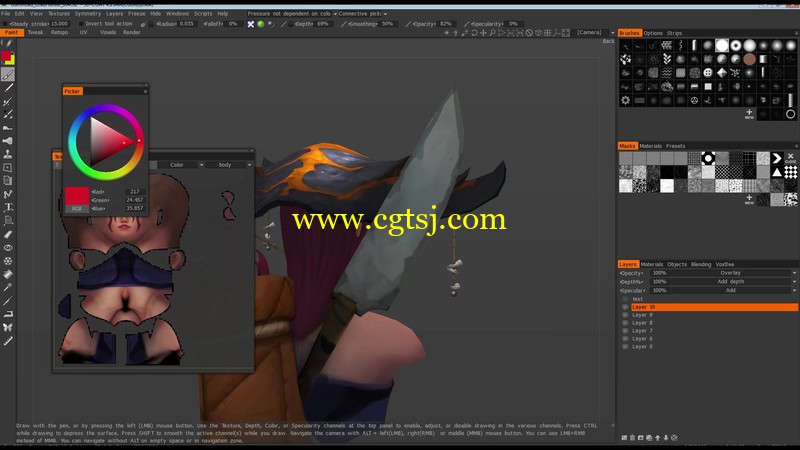The width and height of the screenshot is (800, 450).
Task: Click the move layer up arrow
Action: click(x=658, y=437)
